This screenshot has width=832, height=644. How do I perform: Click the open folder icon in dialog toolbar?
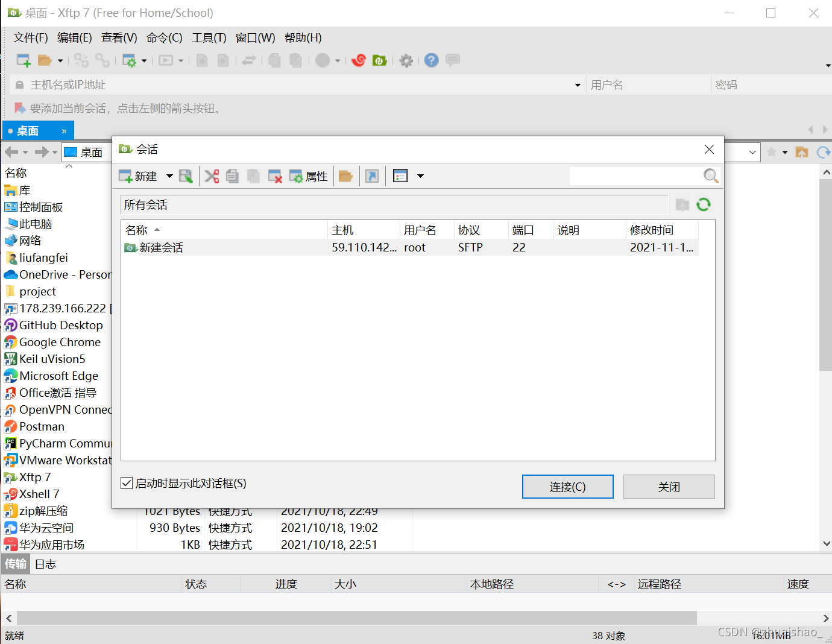345,176
